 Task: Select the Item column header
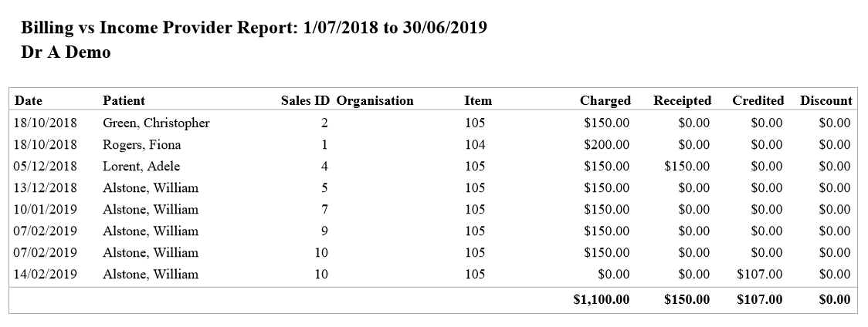pos(478,100)
